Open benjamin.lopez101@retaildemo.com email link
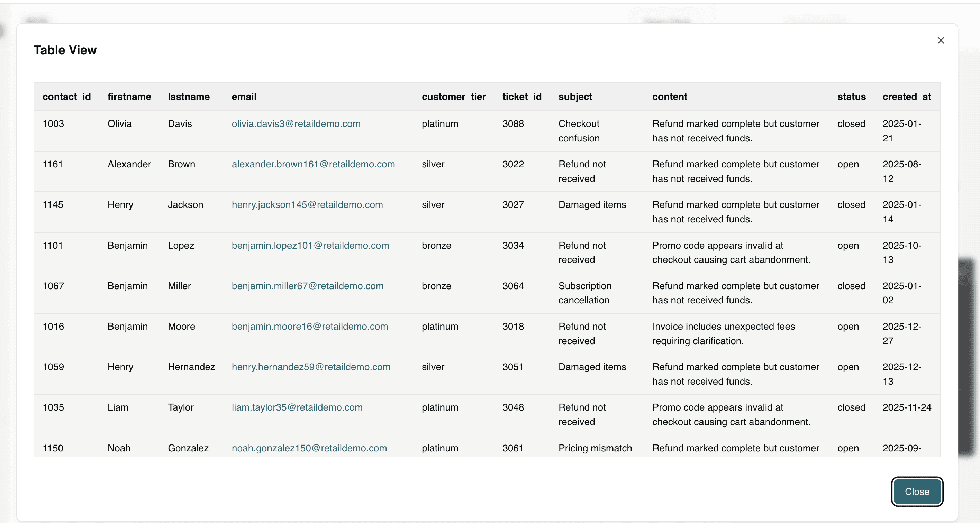Screen dimensions: 980x523 [310, 245]
